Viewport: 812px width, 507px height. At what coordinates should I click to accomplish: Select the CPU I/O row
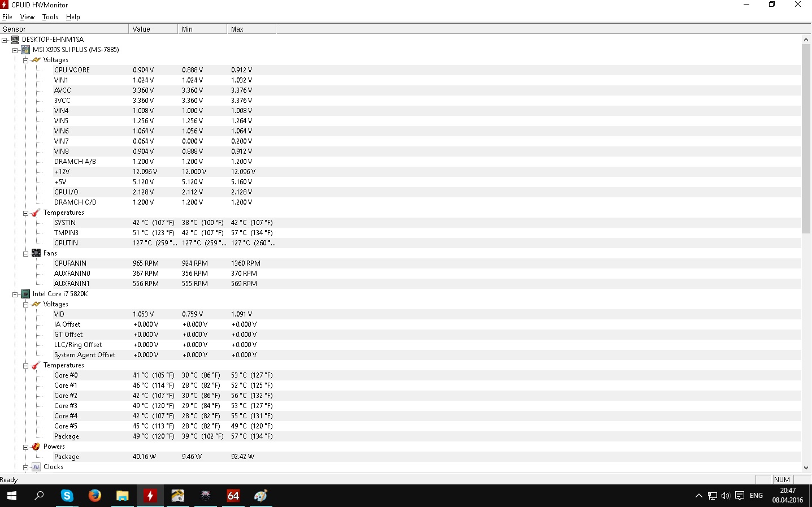(x=427, y=192)
